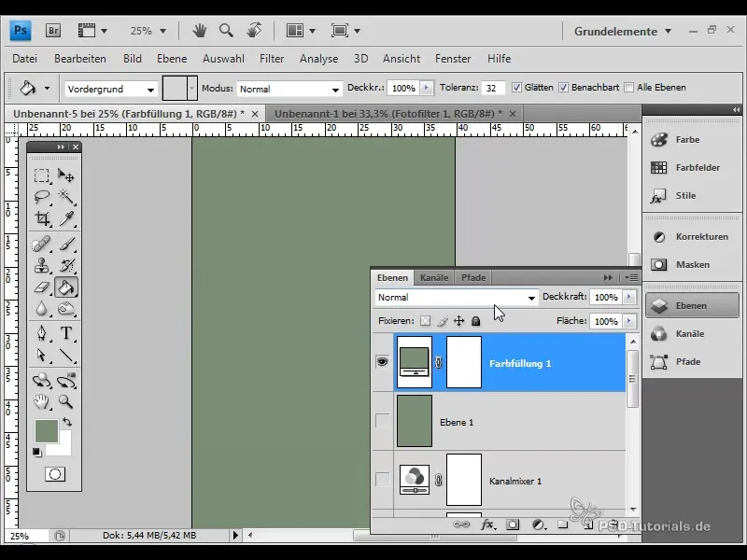Select the Pen tool
The height and width of the screenshot is (560, 747).
tap(41, 333)
